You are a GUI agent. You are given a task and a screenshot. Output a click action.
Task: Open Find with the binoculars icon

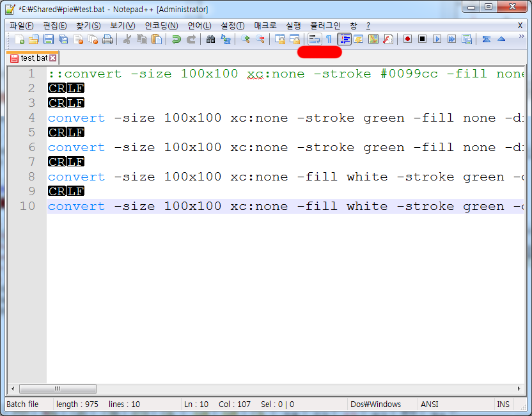coord(210,39)
